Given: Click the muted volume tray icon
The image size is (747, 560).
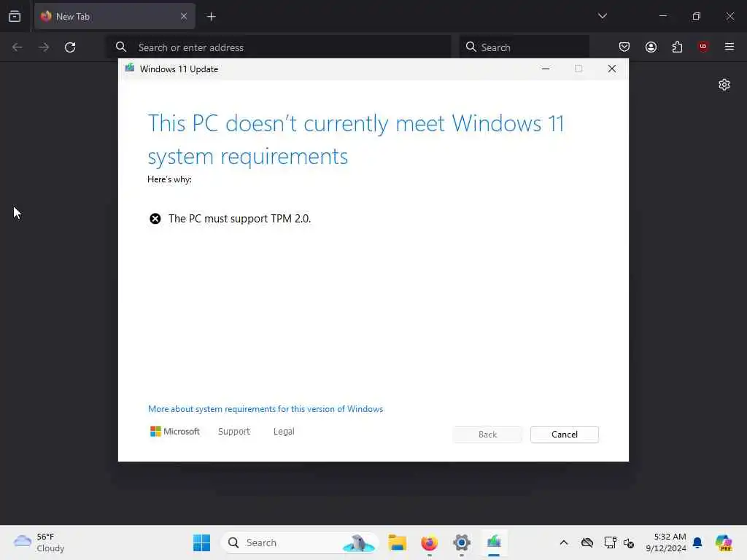Looking at the screenshot, I should point(628,542).
